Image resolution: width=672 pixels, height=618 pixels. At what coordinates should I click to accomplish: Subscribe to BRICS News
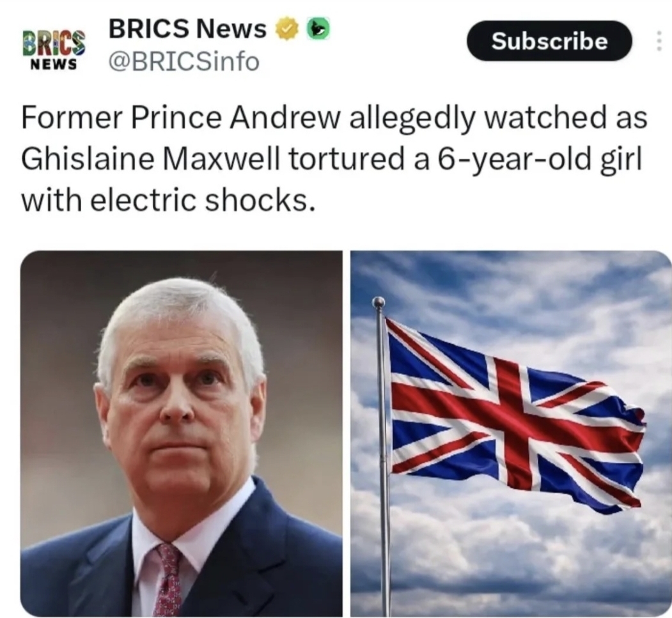point(549,41)
